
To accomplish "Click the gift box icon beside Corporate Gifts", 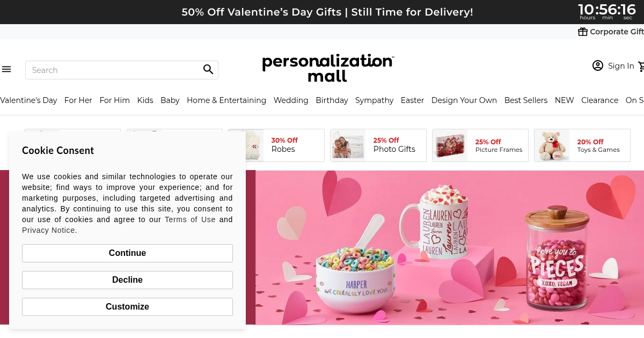I will 583,32.
